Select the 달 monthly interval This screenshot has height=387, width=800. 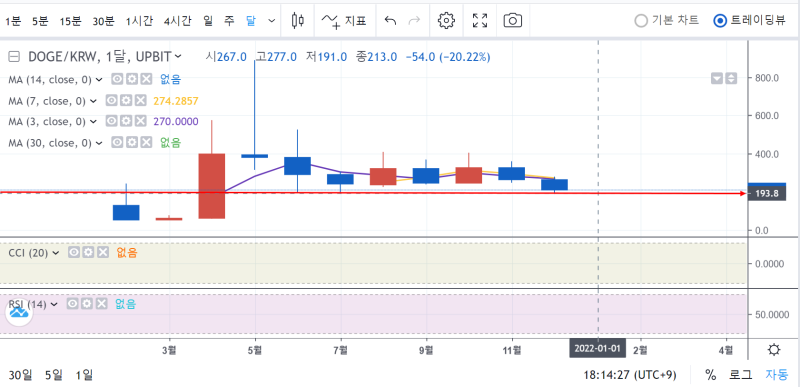click(x=251, y=21)
